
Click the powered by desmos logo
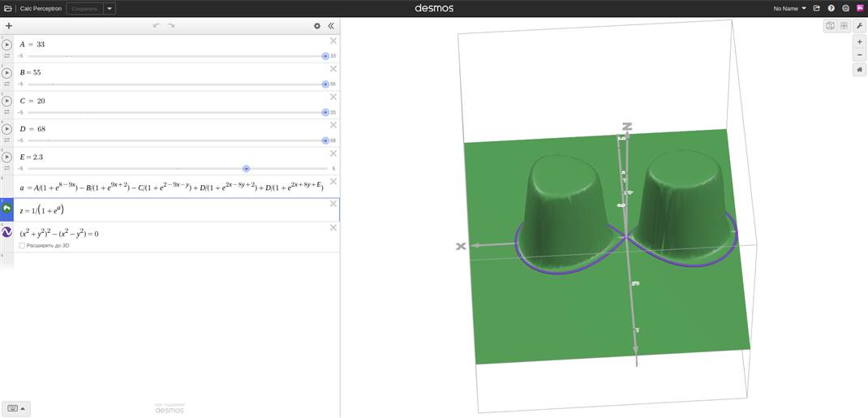(170, 408)
